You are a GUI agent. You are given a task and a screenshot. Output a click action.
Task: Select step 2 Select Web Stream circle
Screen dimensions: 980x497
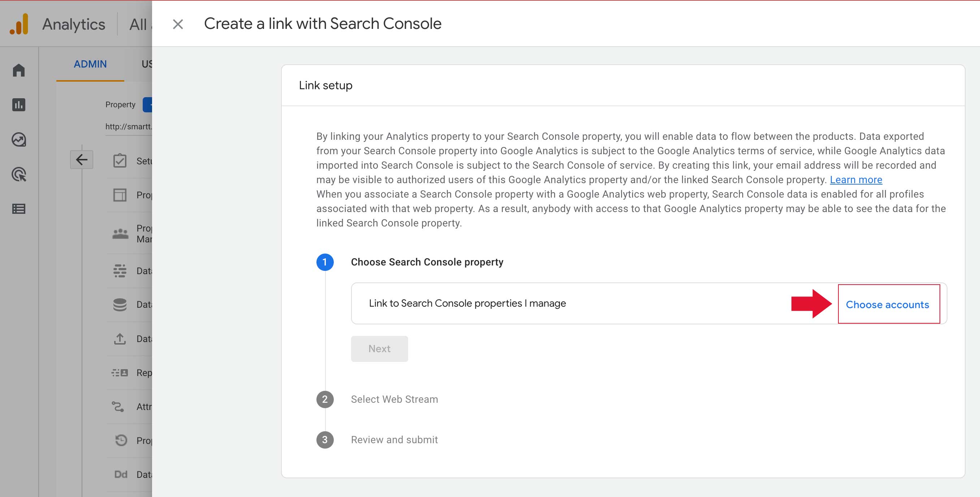325,399
